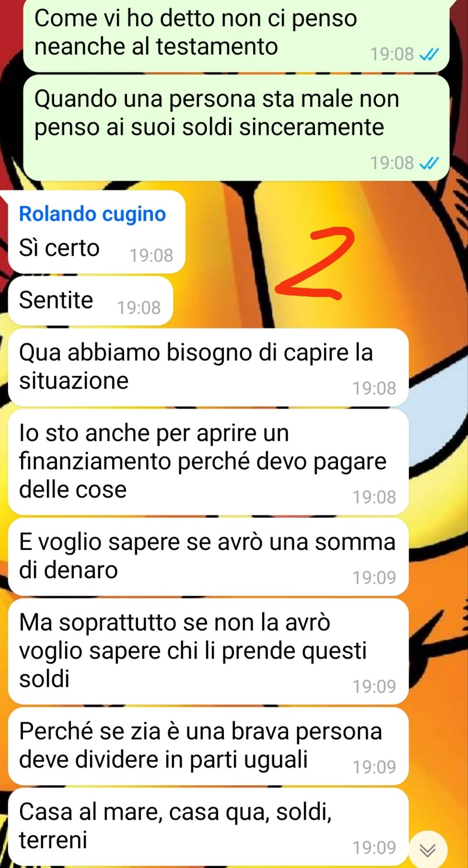Tap the 19:08 timestamp on "Sì certo"

coord(151,255)
